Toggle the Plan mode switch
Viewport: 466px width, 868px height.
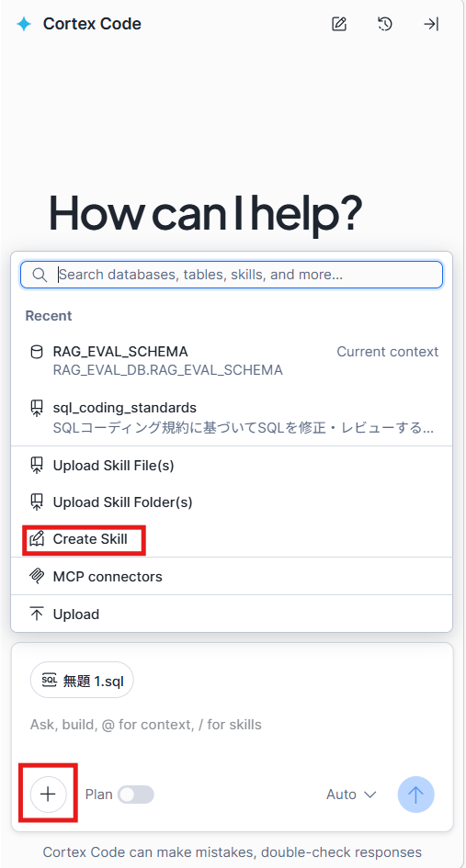[136, 795]
